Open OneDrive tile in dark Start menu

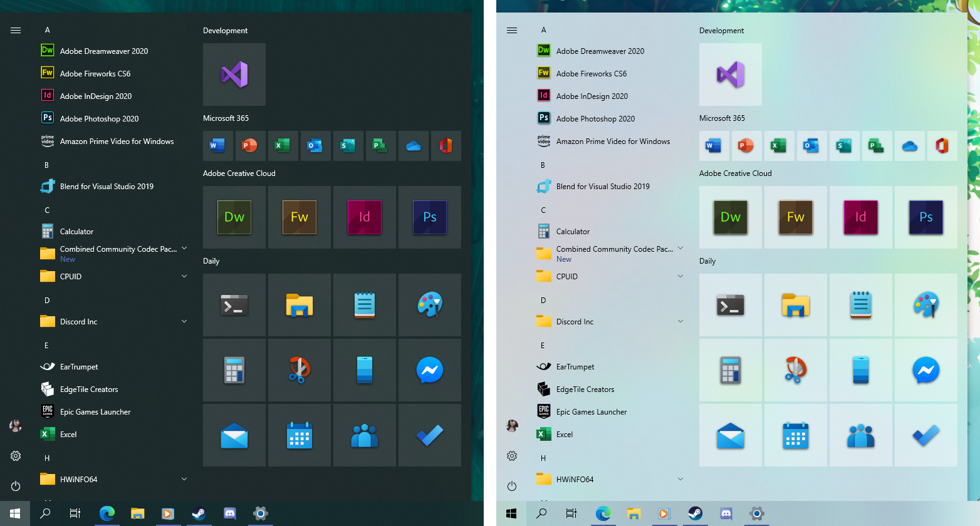tap(414, 146)
